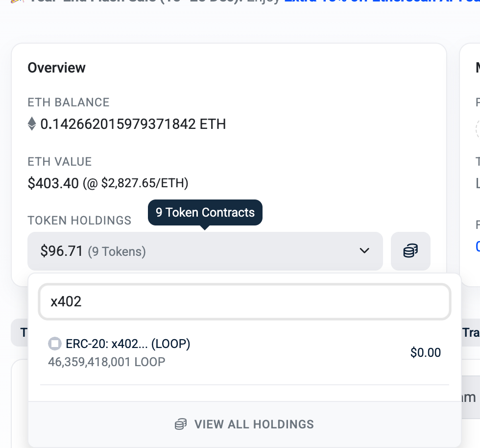
Task: Click the coins icon inside VIEW ALL HOLDINGS
Action: (x=181, y=424)
